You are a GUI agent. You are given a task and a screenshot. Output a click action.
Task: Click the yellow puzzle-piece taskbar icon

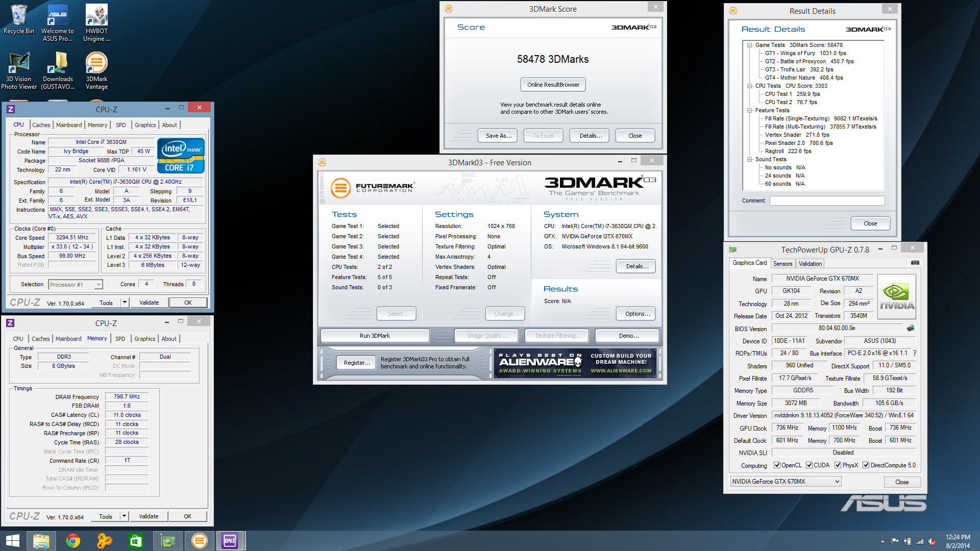coord(104,541)
